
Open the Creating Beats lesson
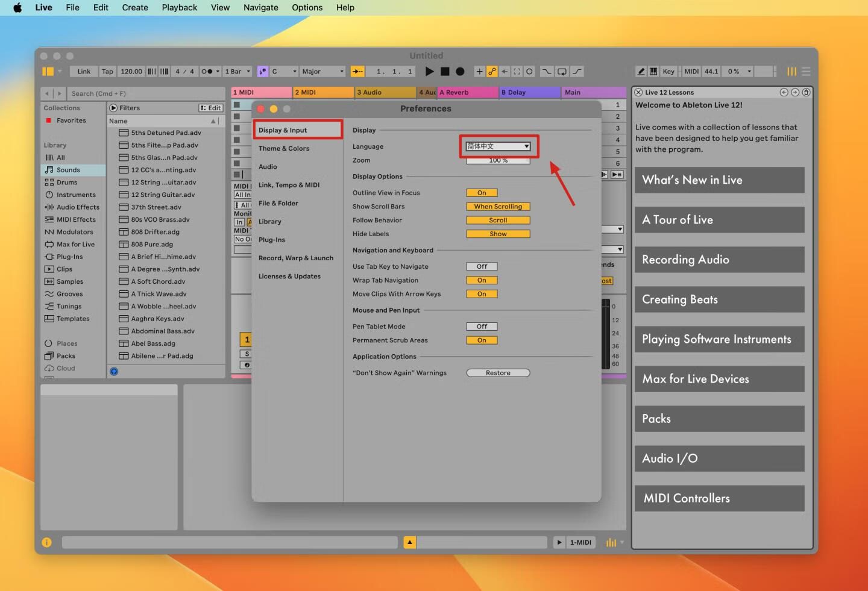719,299
